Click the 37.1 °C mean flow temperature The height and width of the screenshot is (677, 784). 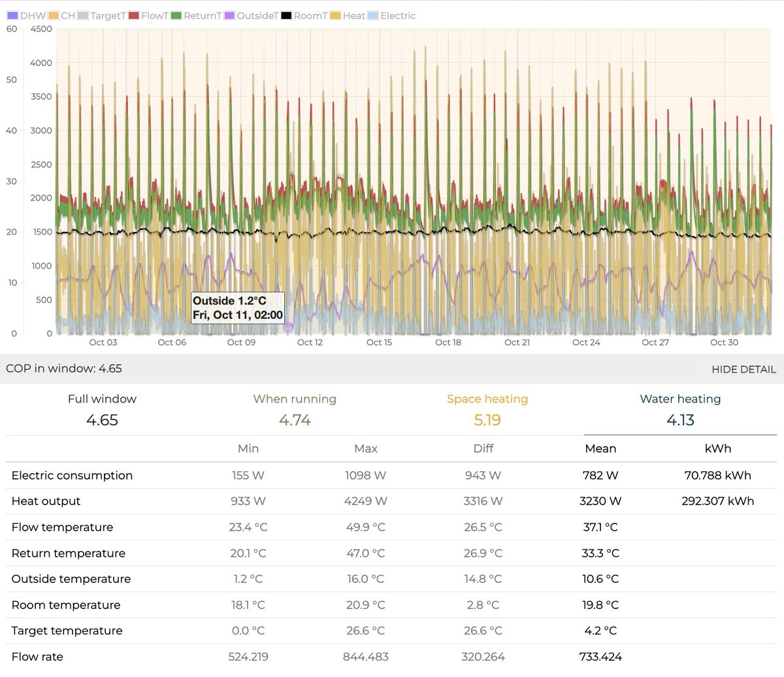(x=600, y=527)
